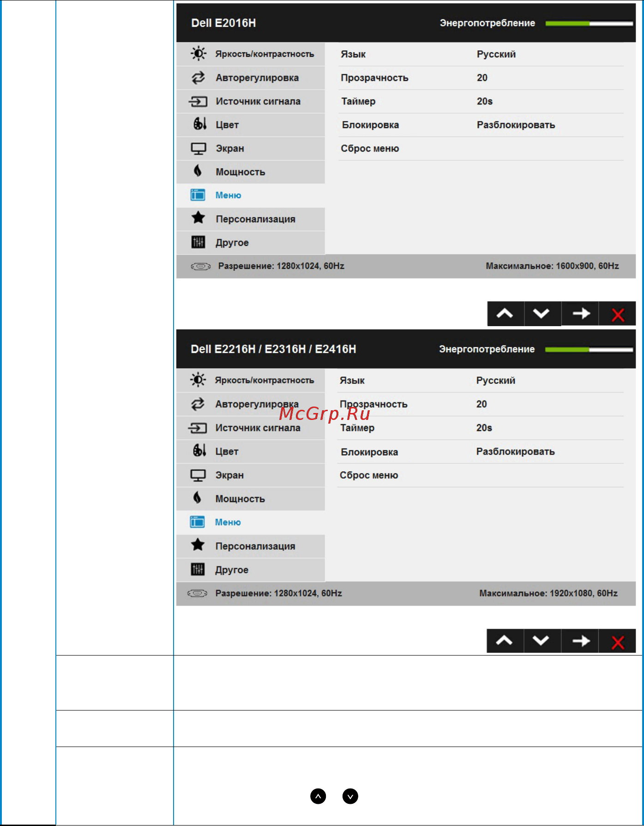Image resolution: width=644 pixels, height=826 pixels.
Task: Click Разблокировать value in E2216H menu
Action: [x=515, y=451]
